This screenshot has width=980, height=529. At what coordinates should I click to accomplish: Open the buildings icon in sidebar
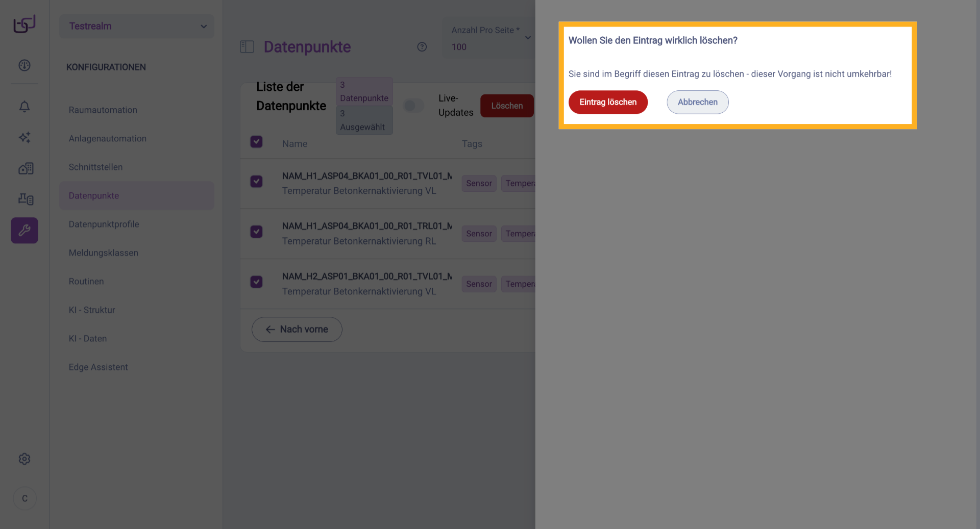(26, 168)
